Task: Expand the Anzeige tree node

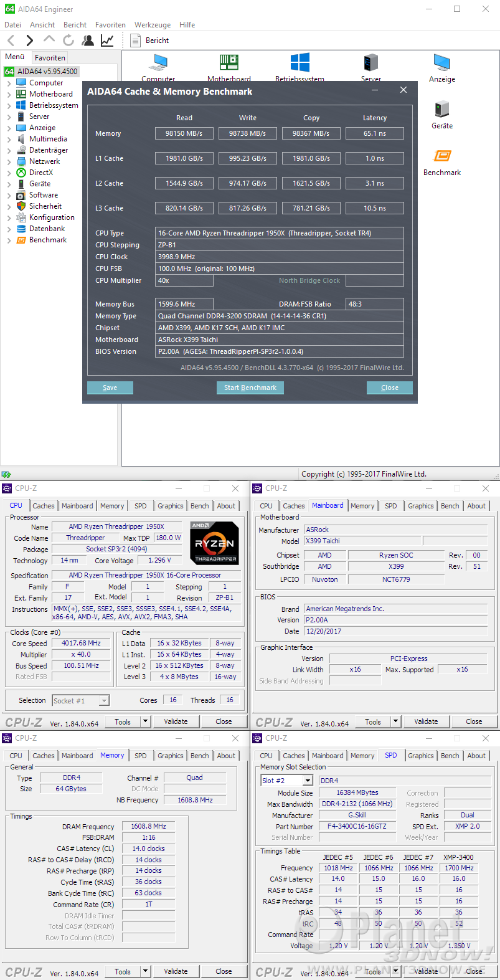Action: click(x=9, y=128)
